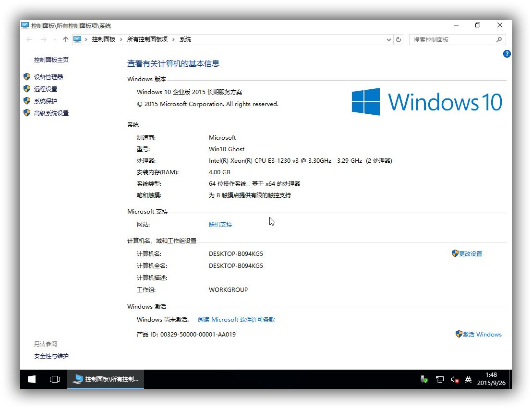Viewport: 532px width, 409px height.
Task: Click the computer icon in address bar
Action: [x=77, y=39]
